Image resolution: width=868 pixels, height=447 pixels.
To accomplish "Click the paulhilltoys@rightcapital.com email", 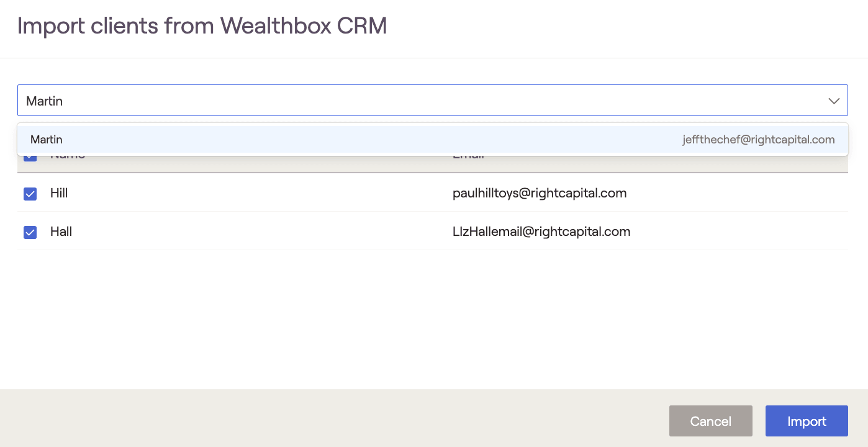I will (x=539, y=194).
